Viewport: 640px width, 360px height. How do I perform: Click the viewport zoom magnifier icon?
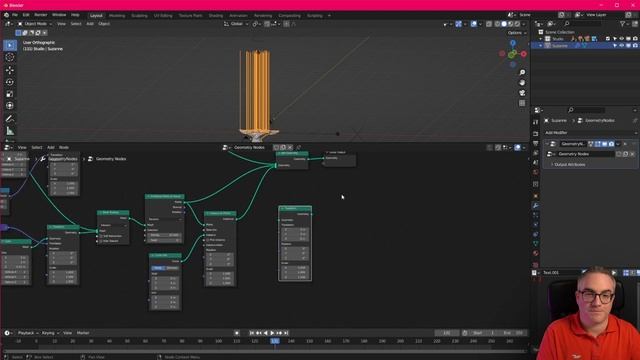click(x=522, y=72)
